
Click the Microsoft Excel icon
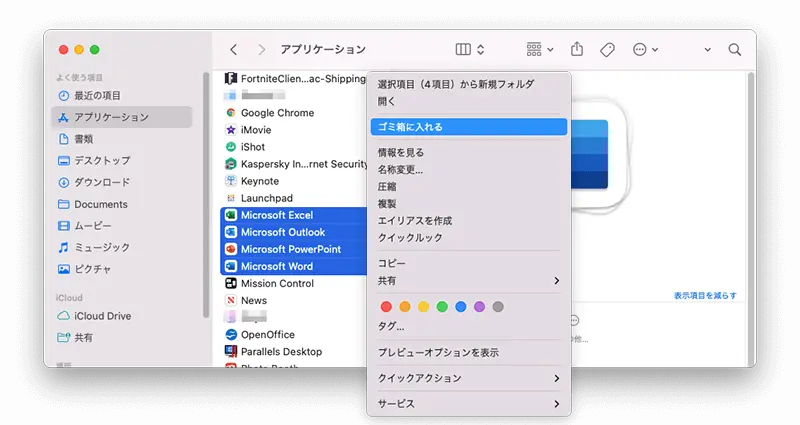coord(231,215)
